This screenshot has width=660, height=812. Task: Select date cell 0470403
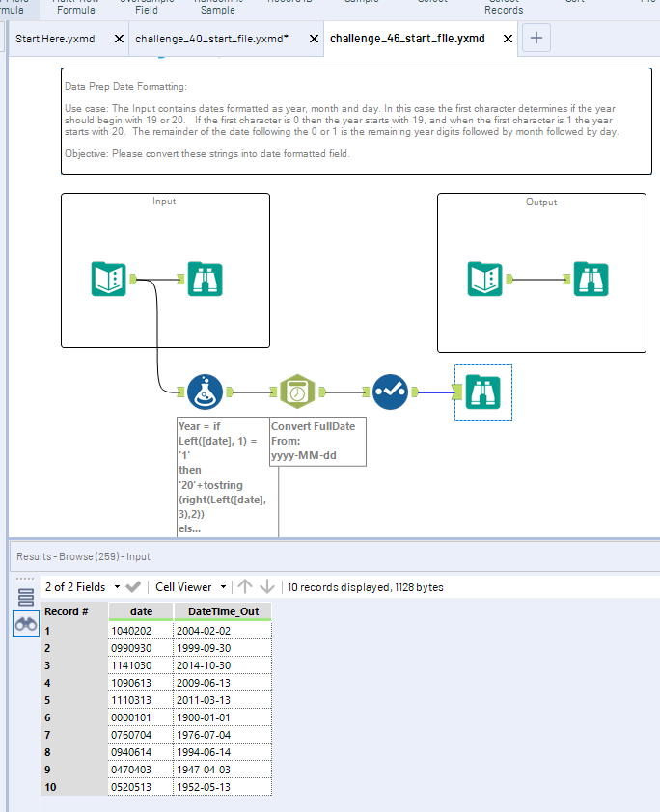click(141, 770)
